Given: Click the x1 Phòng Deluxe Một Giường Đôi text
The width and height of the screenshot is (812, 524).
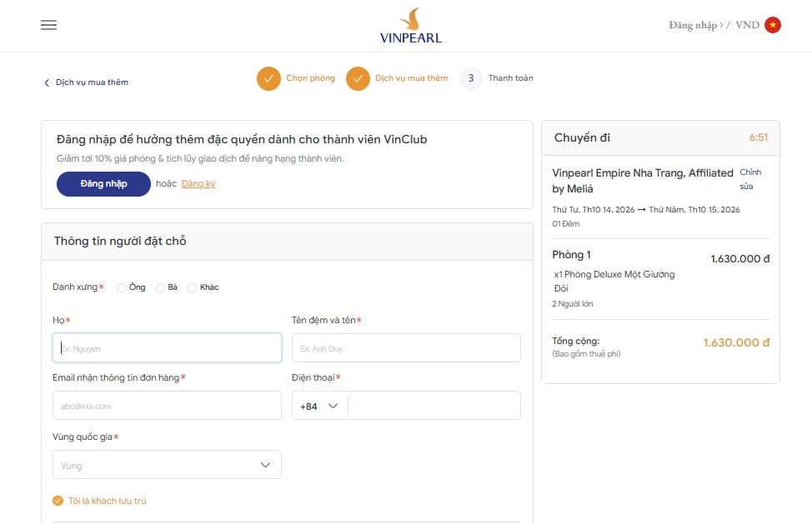Looking at the screenshot, I should 614,281.
